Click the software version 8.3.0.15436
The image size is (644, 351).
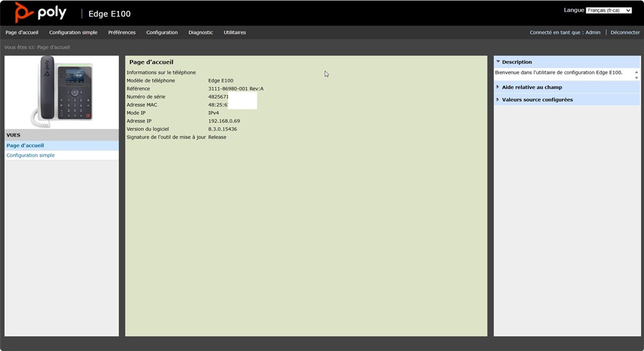pos(222,129)
